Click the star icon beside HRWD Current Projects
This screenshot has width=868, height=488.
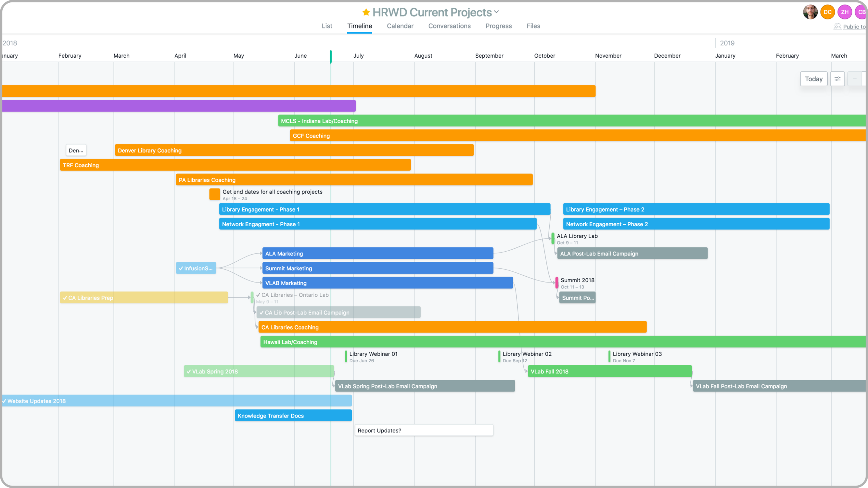pos(366,12)
